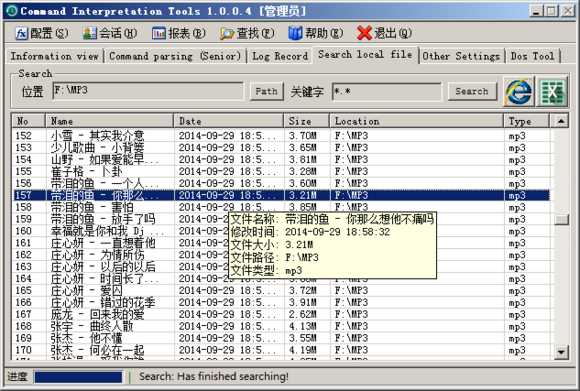
Task: Click the Path button
Action: click(266, 91)
